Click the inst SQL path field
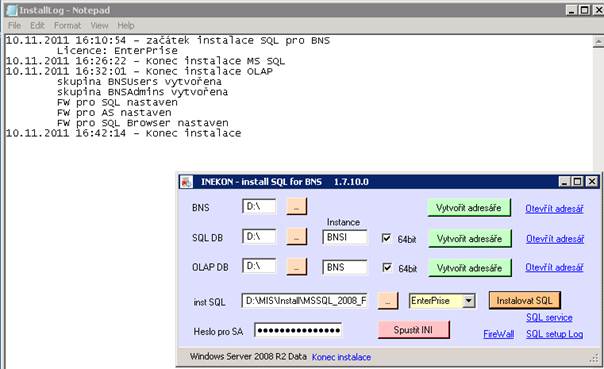This screenshot has height=369, width=604. tap(304, 300)
